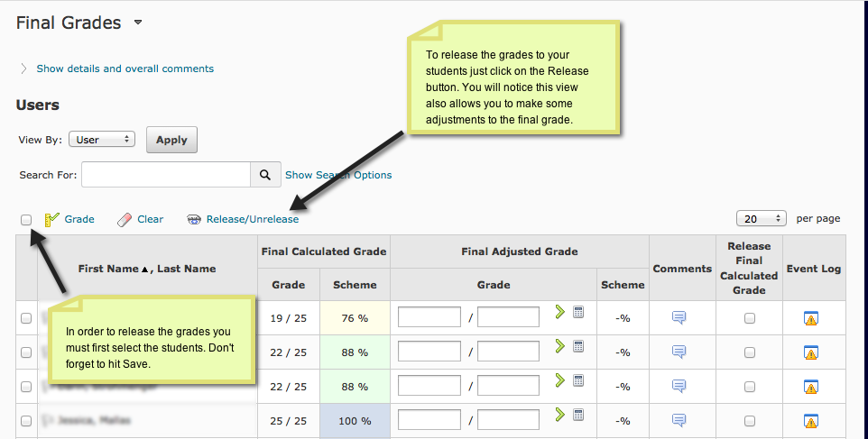Click the Grade ruler icon in toolbar
This screenshot has height=439, width=868.
coord(52,219)
